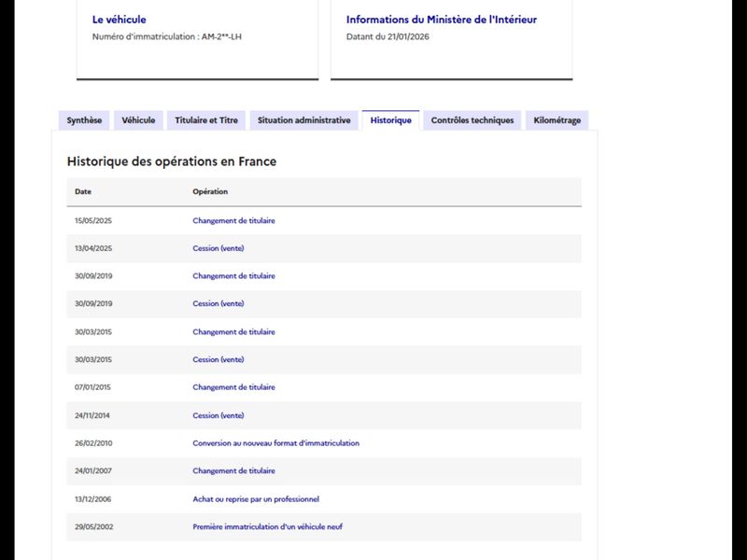Click Changement de titulaire dated 15/05/2025
This screenshot has width=747, height=560.
[x=233, y=220]
